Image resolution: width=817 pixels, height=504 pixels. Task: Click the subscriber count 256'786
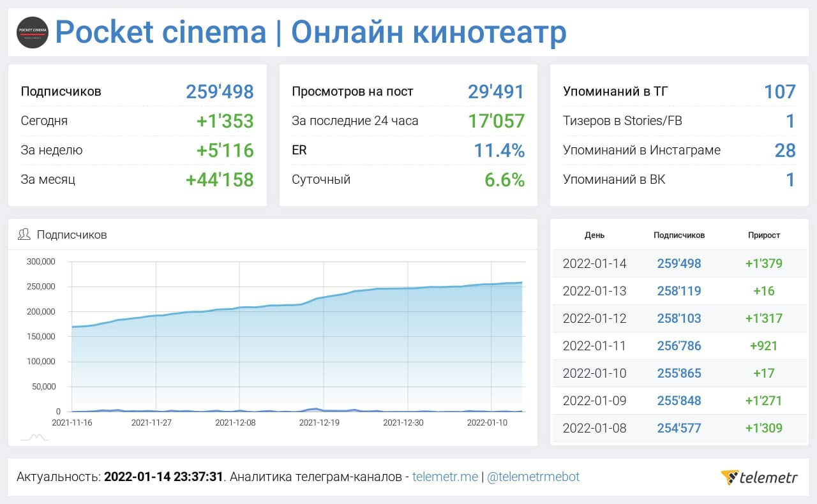click(x=679, y=346)
